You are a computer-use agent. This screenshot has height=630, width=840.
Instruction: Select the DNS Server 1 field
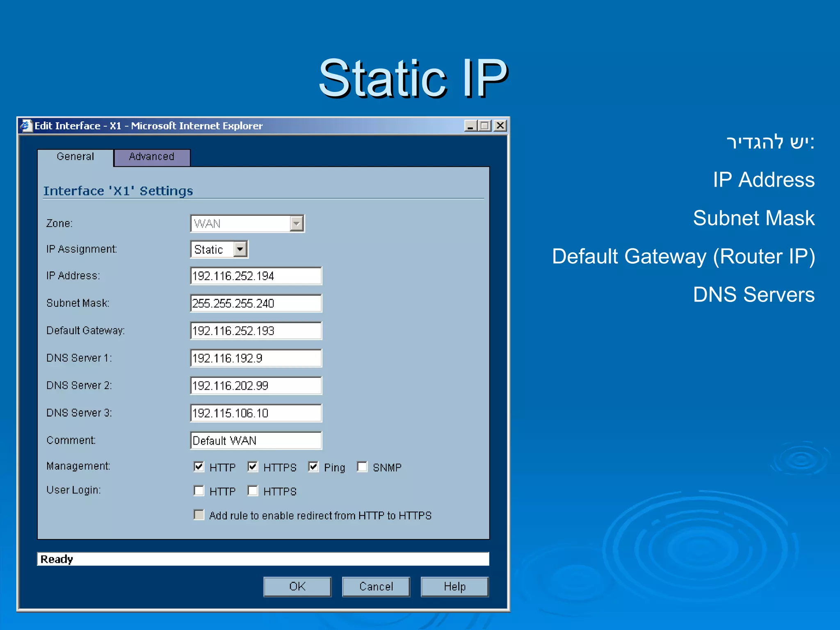[x=256, y=358]
